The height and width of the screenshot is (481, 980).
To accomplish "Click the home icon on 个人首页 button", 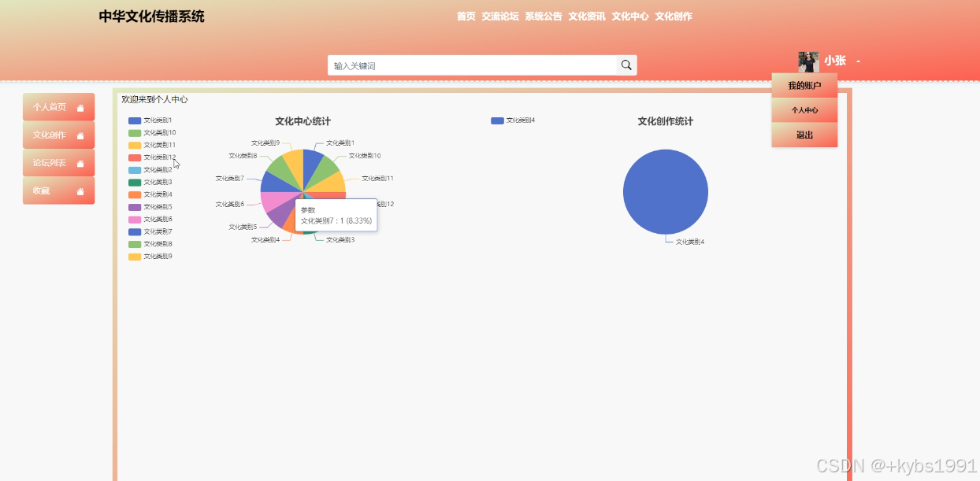I will point(80,106).
